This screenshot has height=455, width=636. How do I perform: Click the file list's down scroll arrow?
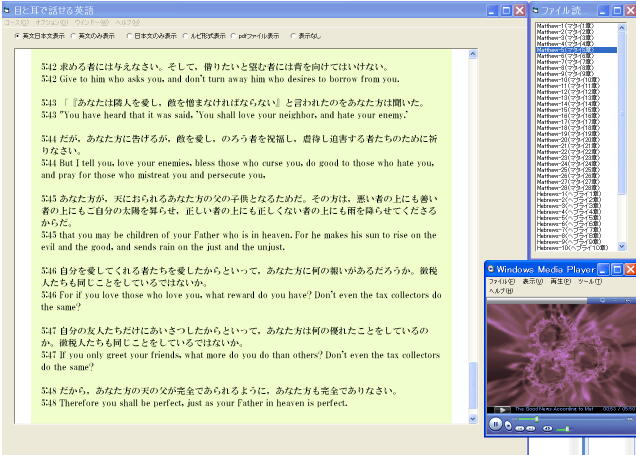click(x=621, y=246)
